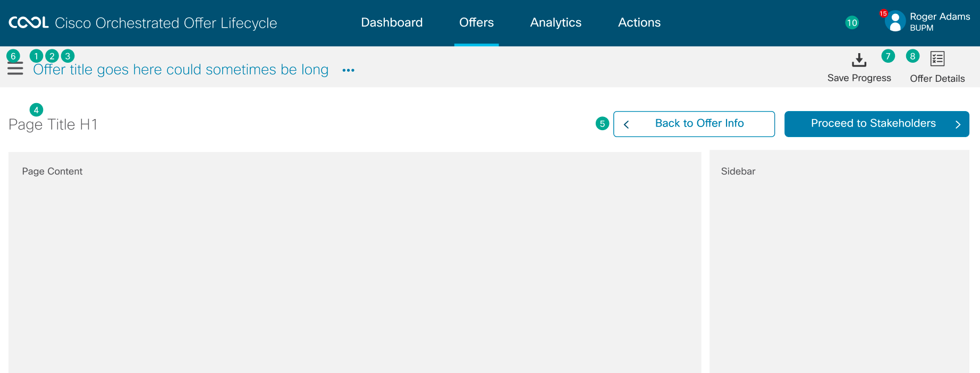
Task: Click Proceed to Stakeholders button
Action: [876, 124]
